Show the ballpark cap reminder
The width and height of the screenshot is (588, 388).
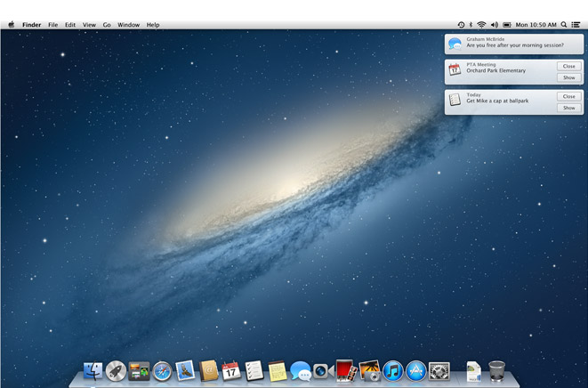(568, 108)
